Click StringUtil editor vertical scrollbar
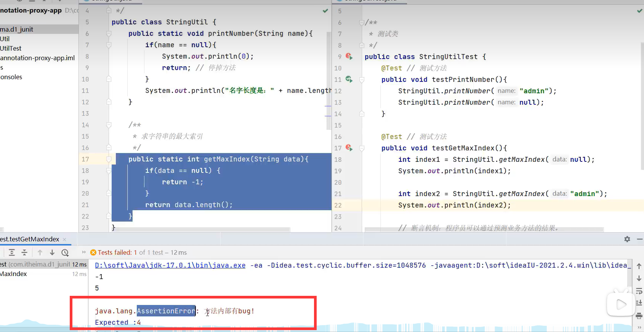Viewport: 644px width, 332px height. (328, 81)
